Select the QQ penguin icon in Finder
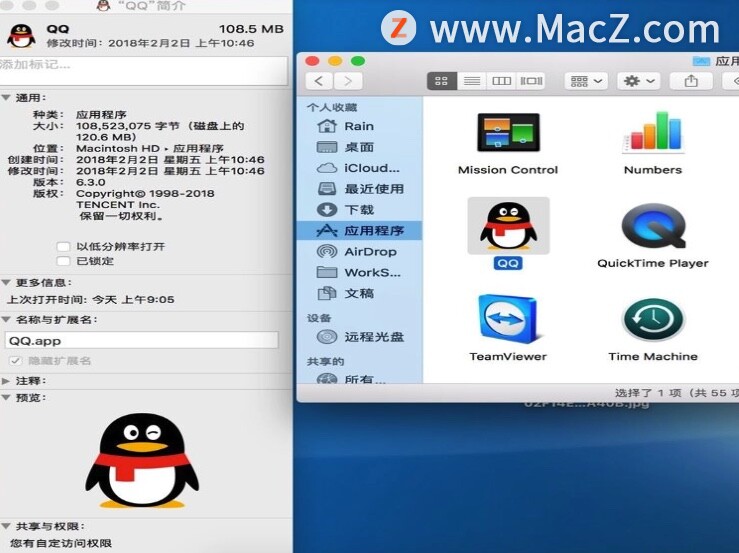 [x=508, y=226]
